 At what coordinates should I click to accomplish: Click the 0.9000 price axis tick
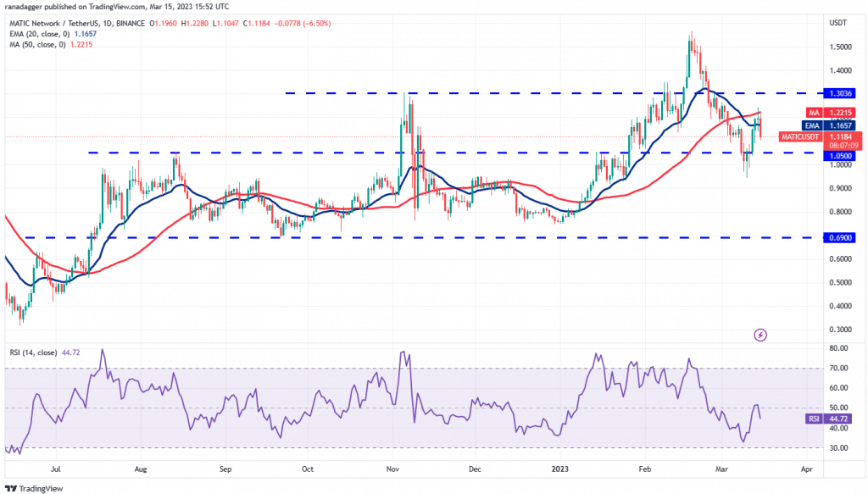840,188
